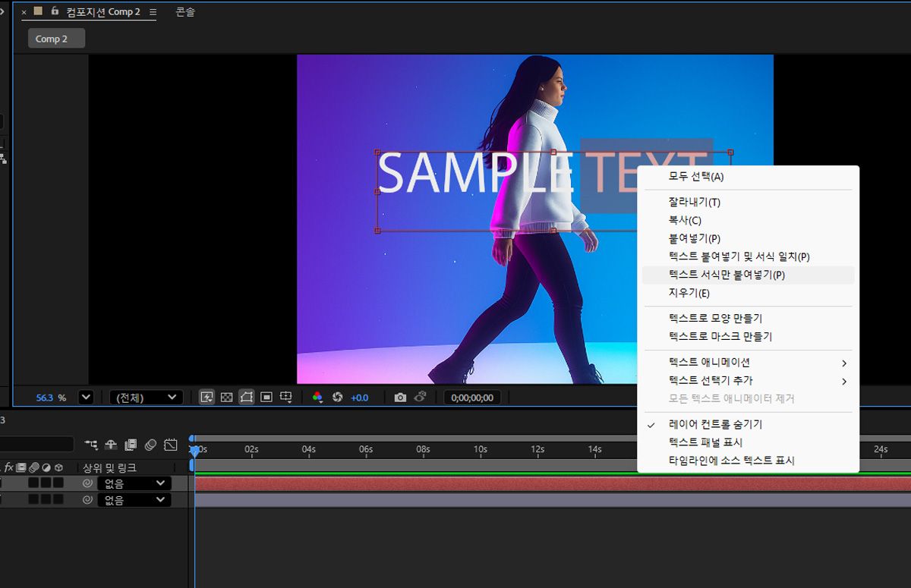Open the Show Channel color icon

pyautogui.click(x=317, y=396)
